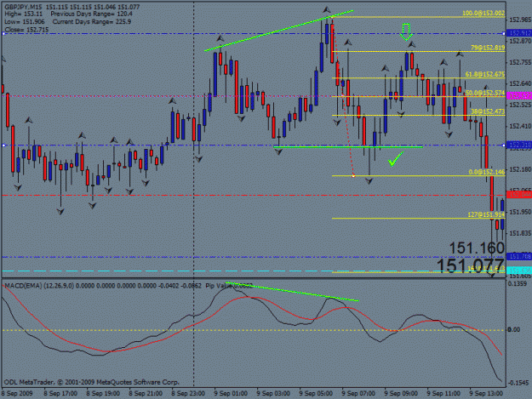
Task: Select the green horizontal support line
Action: point(348,147)
